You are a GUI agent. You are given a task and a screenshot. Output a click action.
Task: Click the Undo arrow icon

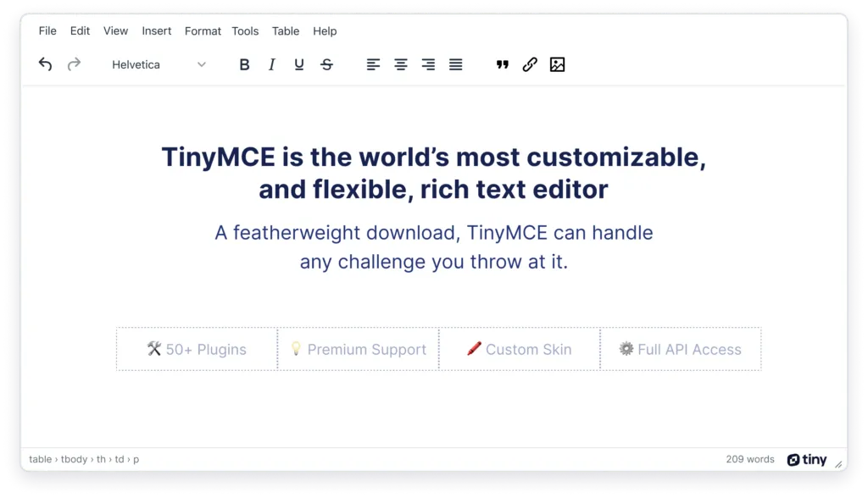point(46,64)
